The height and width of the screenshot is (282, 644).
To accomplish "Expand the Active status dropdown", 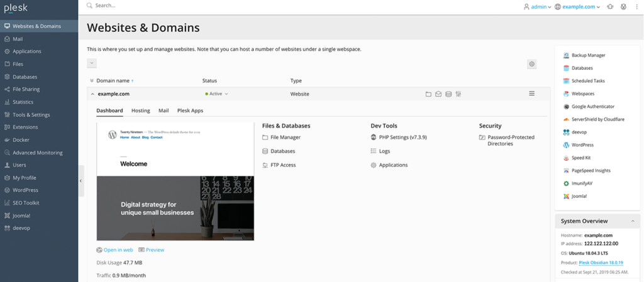I will click(216, 94).
